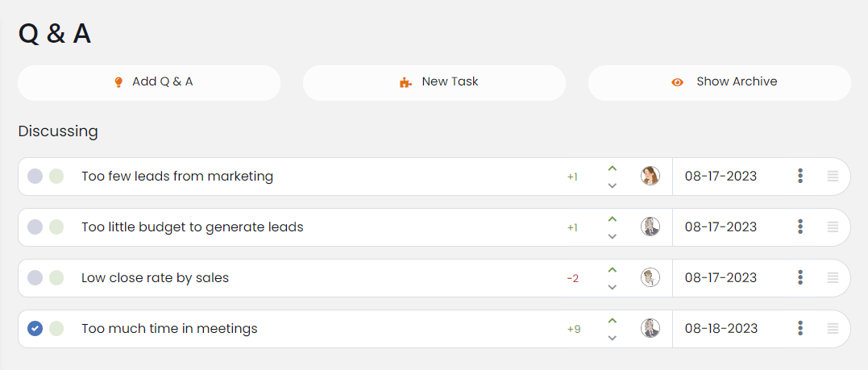Viewport: 868px width, 370px height.
Task: Open three-dot menu for Too few leads row
Action: [x=800, y=176]
